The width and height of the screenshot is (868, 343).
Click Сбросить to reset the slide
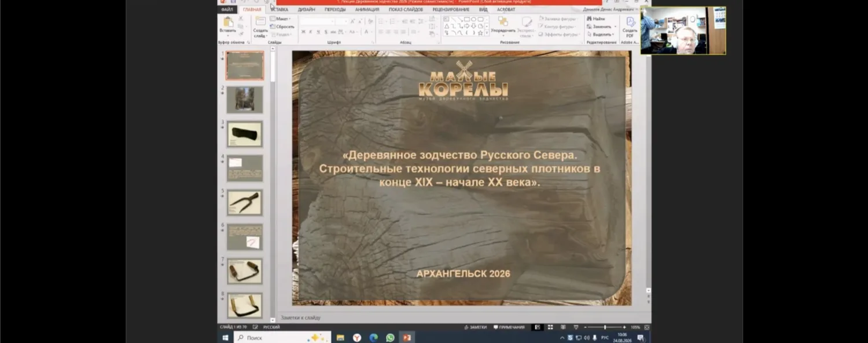[x=281, y=27]
